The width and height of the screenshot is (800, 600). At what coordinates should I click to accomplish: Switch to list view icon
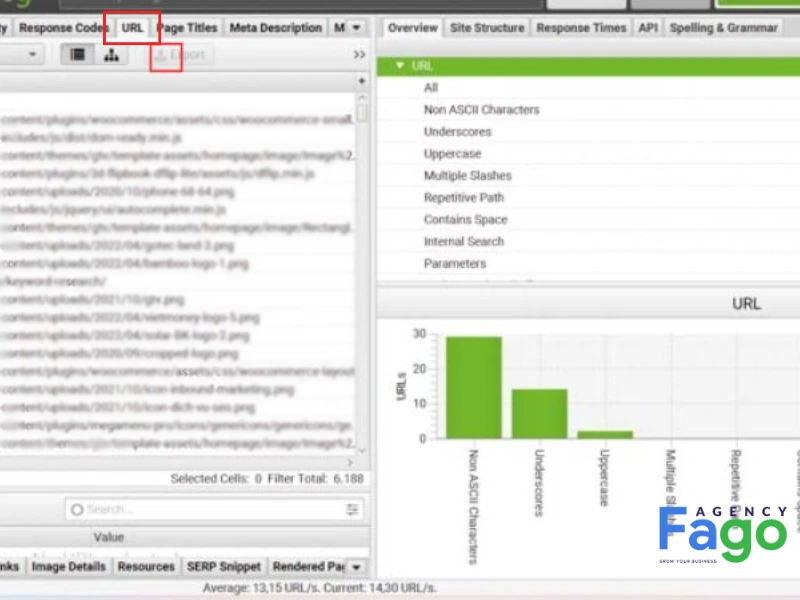point(78,55)
